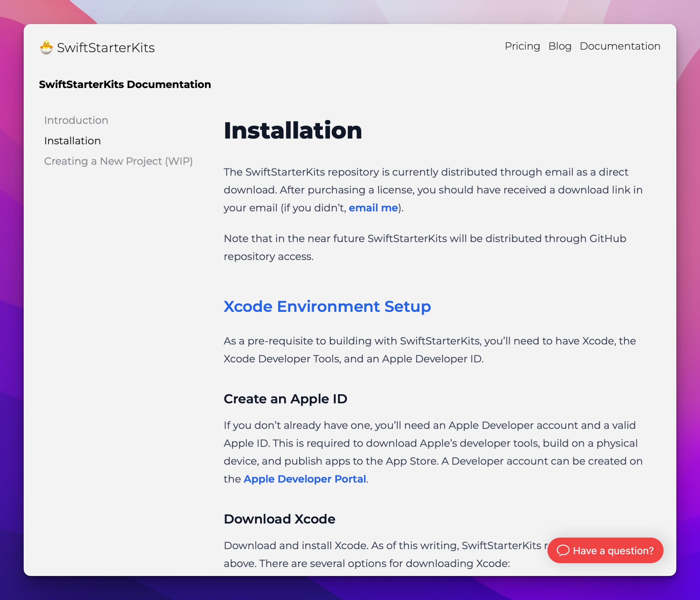The width and height of the screenshot is (700, 600).
Task: Click the Xcode Environment Setup heading link
Action: coord(327,307)
